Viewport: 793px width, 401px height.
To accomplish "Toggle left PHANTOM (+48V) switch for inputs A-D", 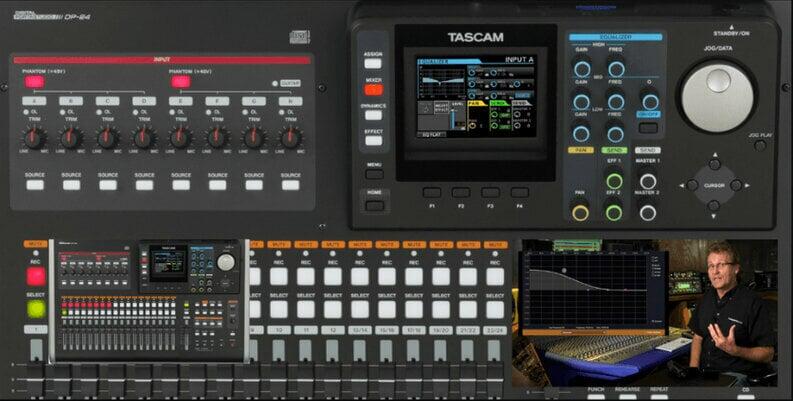I will tap(36, 83).
